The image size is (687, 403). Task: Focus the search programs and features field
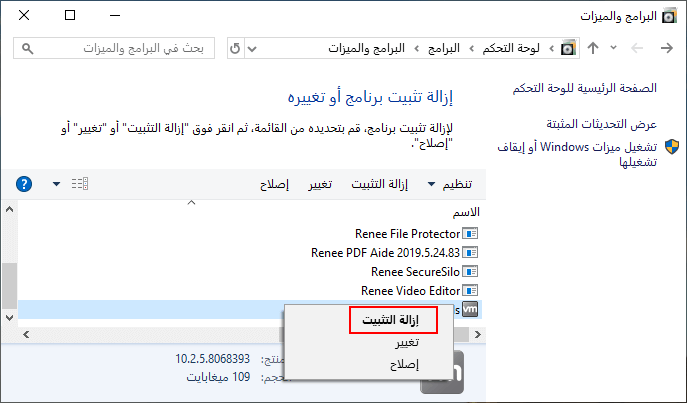click(x=114, y=48)
